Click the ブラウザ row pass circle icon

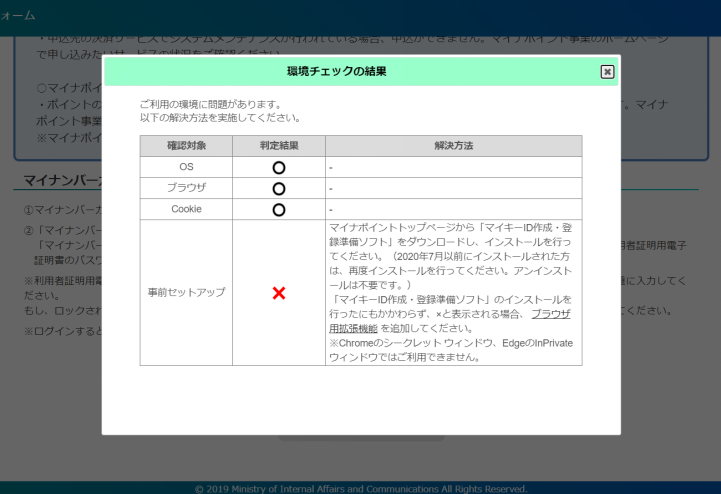[279, 188]
